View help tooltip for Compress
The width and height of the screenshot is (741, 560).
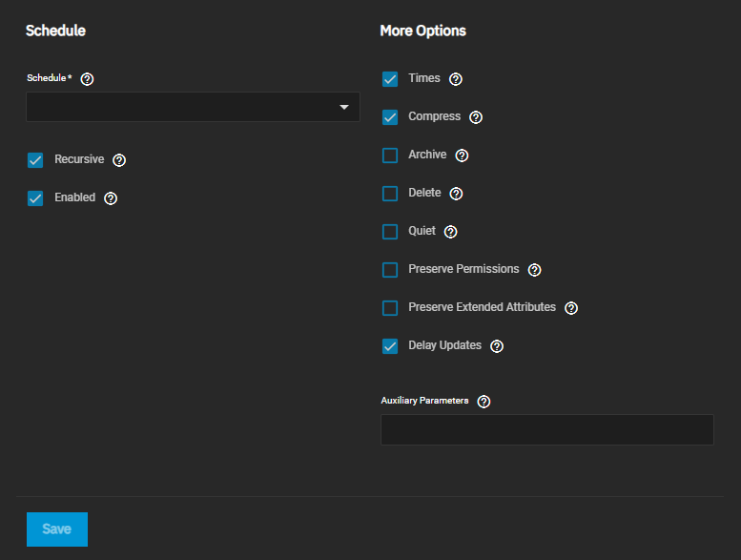click(476, 117)
